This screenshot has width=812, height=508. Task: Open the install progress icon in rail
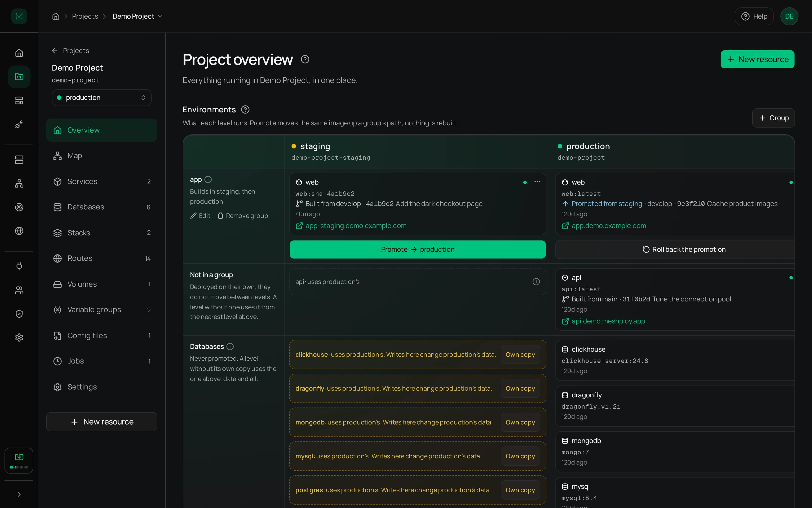click(19, 460)
